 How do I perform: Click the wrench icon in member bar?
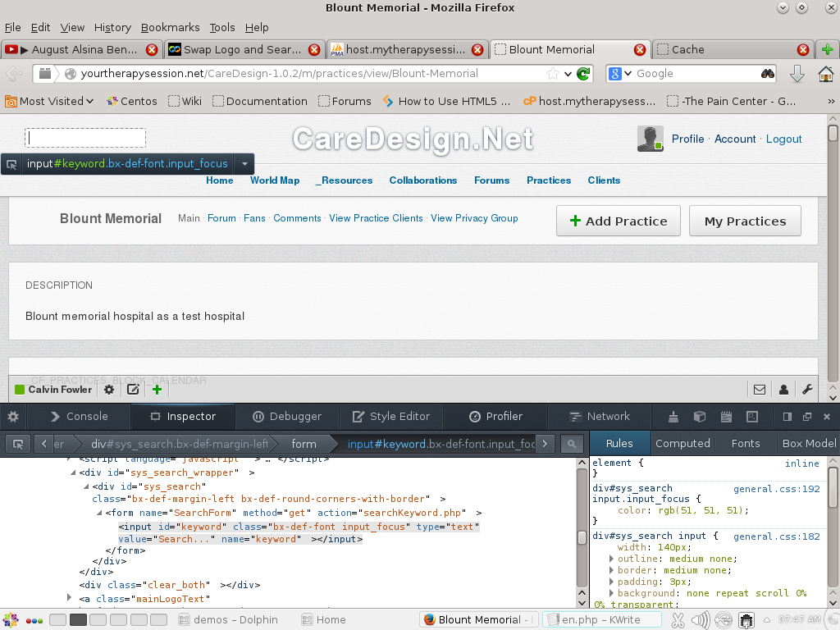[806, 390]
